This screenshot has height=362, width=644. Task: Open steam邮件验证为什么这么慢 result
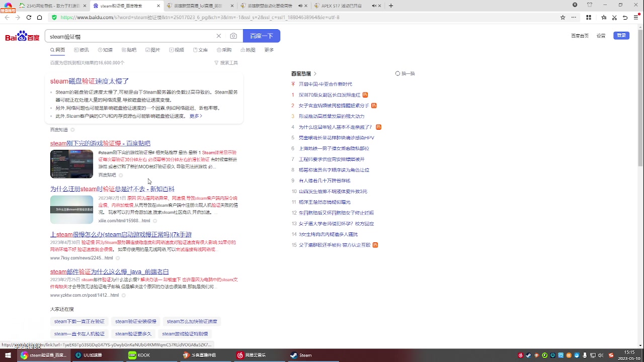(109, 272)
